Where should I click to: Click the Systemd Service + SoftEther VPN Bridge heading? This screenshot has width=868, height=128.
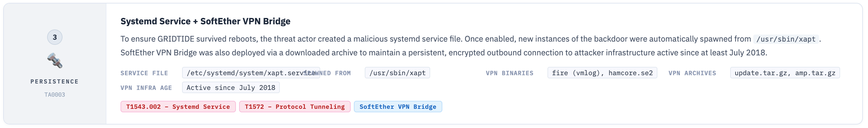[x=205, y=21]
